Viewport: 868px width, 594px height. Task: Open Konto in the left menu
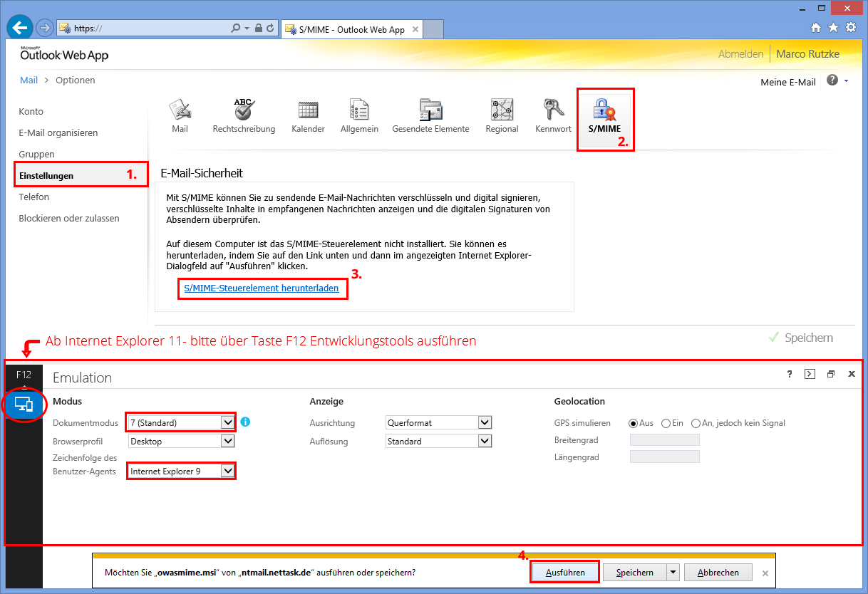click(x=31, y=111)
